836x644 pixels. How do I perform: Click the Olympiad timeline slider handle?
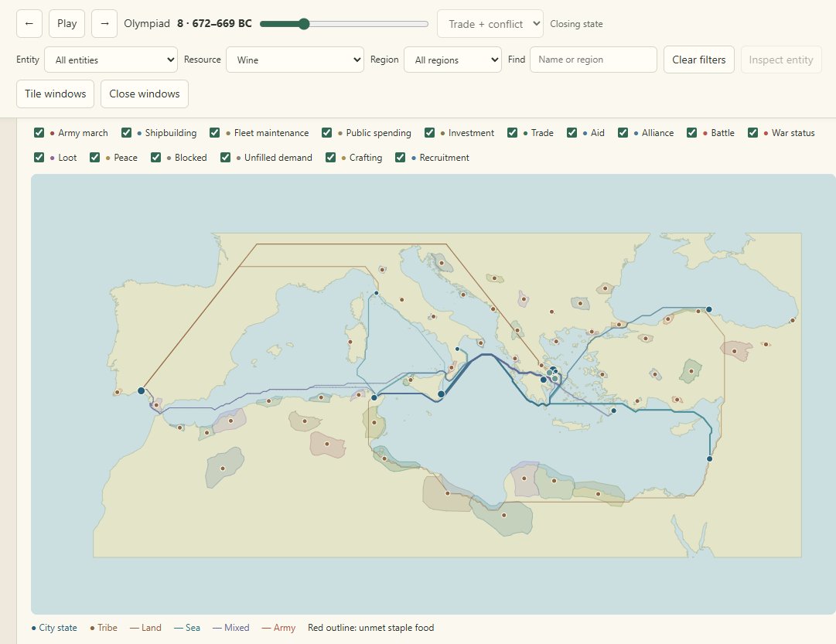pyautogui.click(x=304, y=23)
